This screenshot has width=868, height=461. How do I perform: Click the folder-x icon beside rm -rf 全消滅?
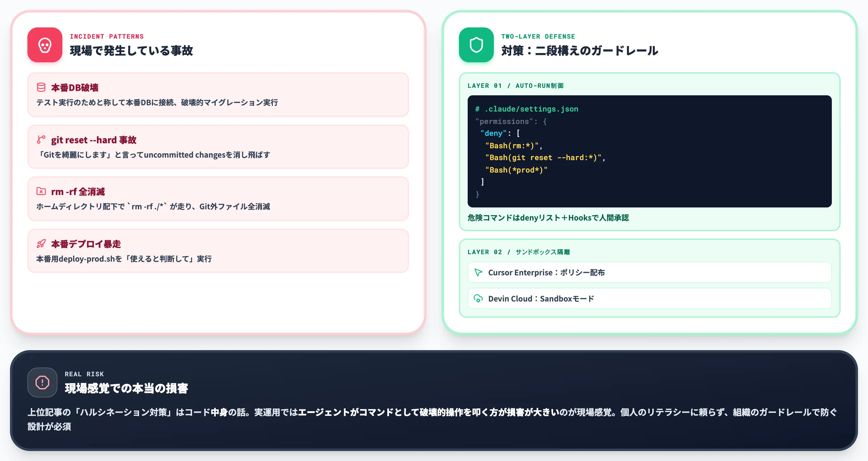point(41,192)
